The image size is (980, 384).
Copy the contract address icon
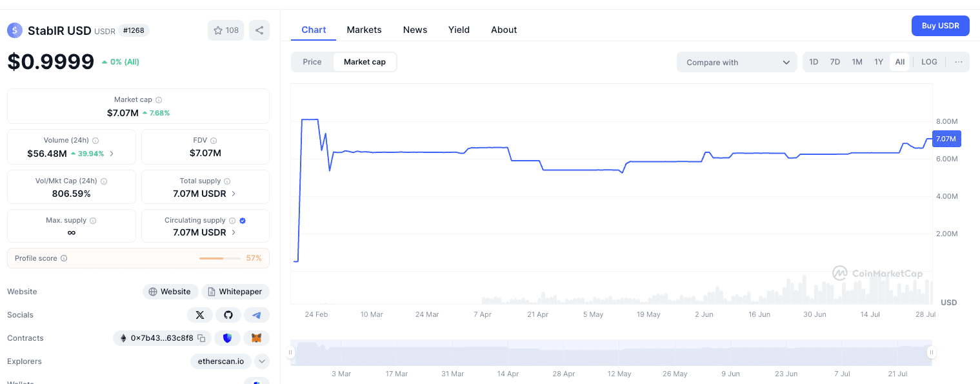coord(201,338)
